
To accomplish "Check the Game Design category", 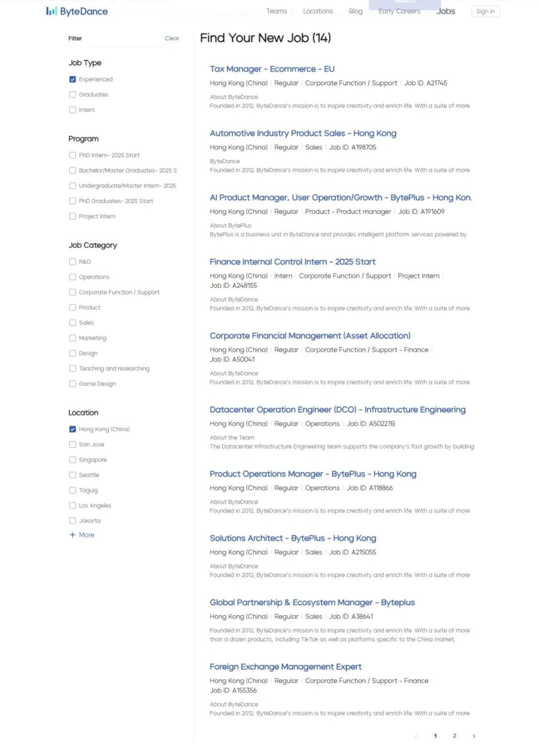I will pyautogui.click(x=72, y=383).
